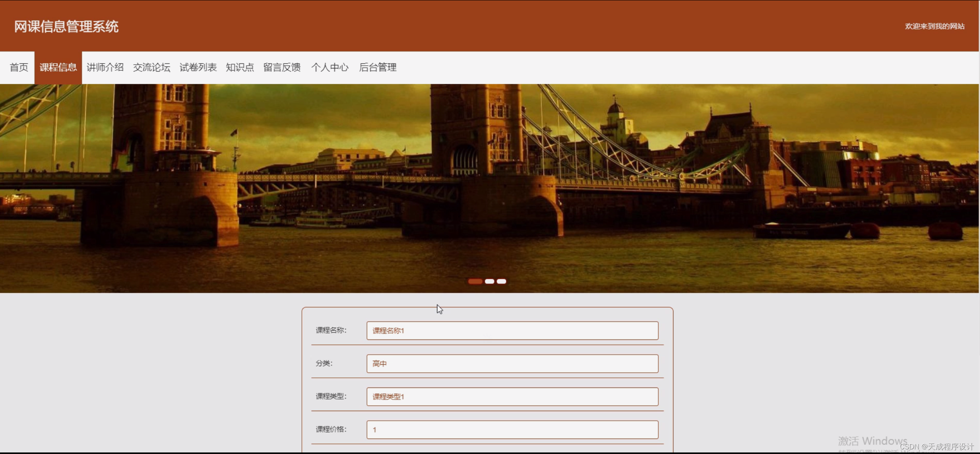Open the 交流论坛 forum menu
This screenshot has width=980, height=454.
(x=151, y=67)
